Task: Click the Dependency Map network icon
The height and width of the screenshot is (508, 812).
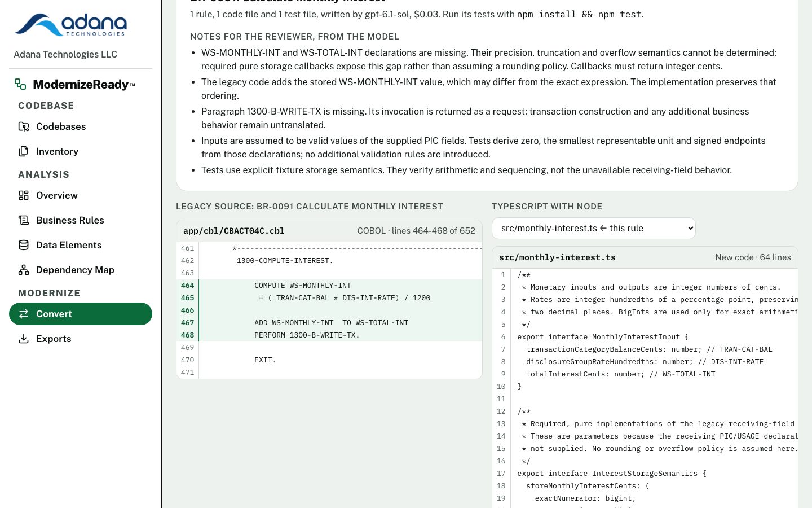Action: point(24,270)
